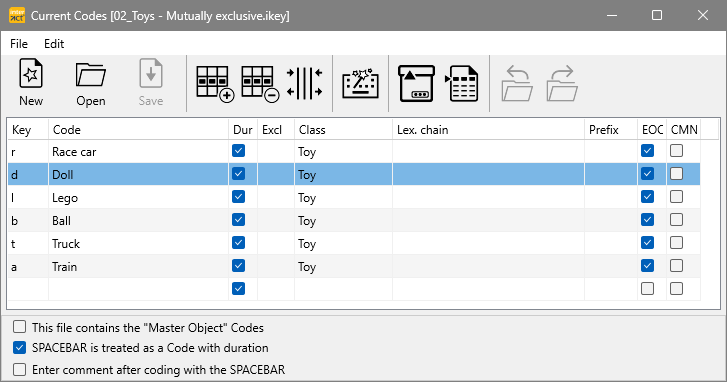This screenshot has height=382, width=727.
Task: Click the Excl column header
Action: [x=276, y=129]
